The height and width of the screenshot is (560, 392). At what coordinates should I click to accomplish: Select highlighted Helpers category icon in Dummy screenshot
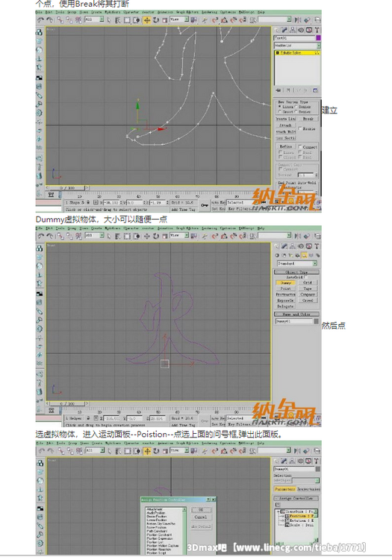304,255
